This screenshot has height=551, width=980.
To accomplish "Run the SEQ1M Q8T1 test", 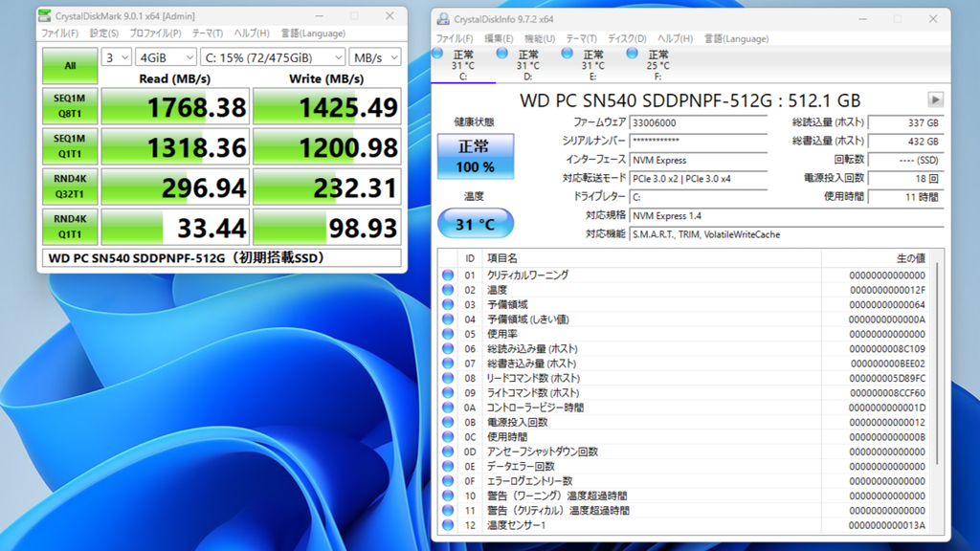I will tap(69, 106).
